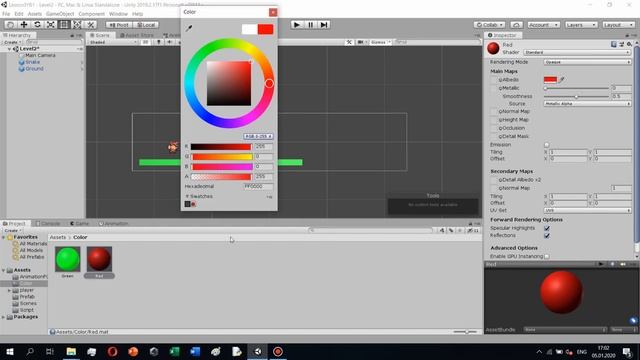Collapse the Level2 scene in Hierarchy
The width and height of the screenshot is (640, 360).
click(x=9, y=49)
